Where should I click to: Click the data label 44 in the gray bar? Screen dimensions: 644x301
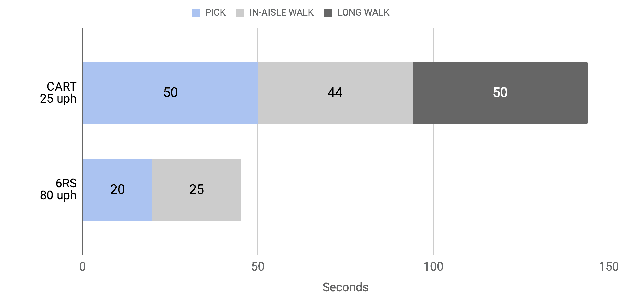(335, 93)
